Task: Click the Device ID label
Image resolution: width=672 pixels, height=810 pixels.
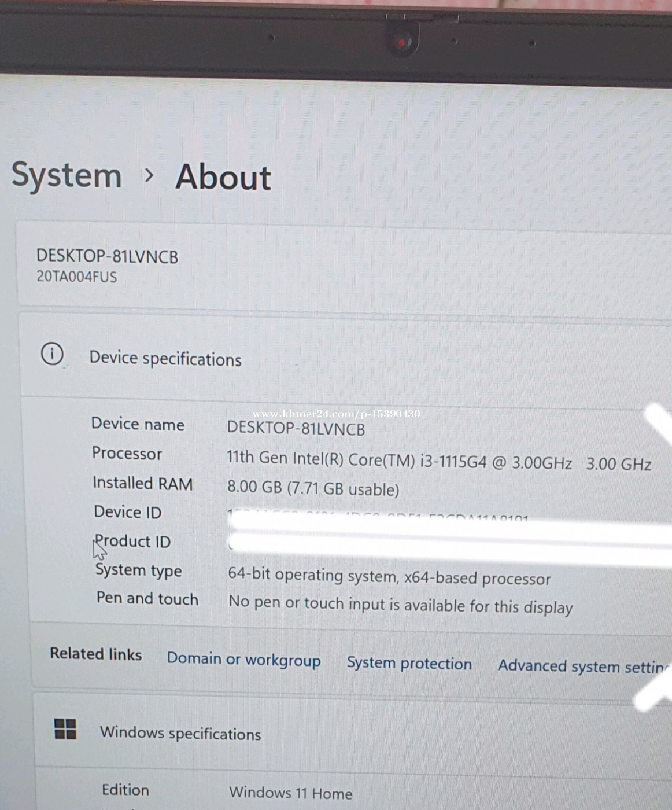Action: [x=128, y=512]
